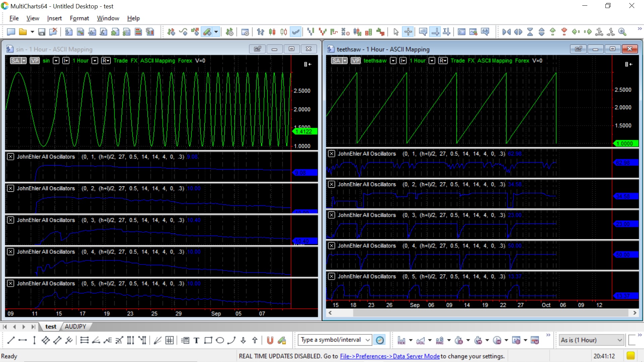Select the rectangle drawing tool

tap(208, 340)
